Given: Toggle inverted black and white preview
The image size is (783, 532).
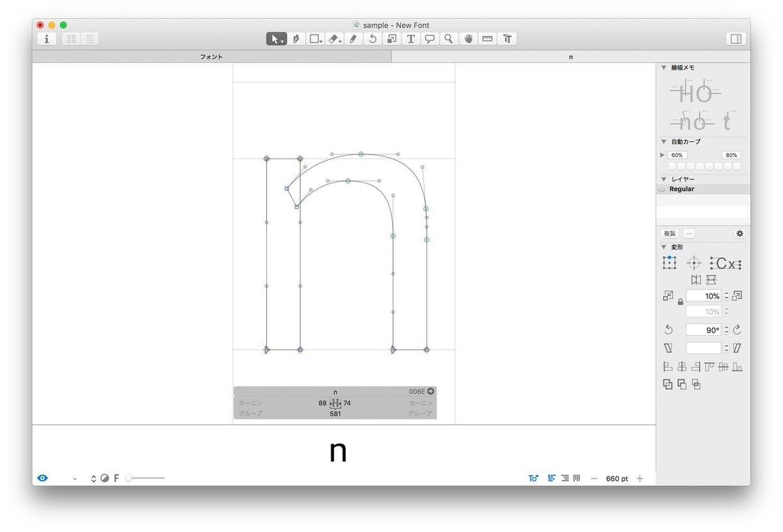Looking at the screenshot, I should pos(104,478).
